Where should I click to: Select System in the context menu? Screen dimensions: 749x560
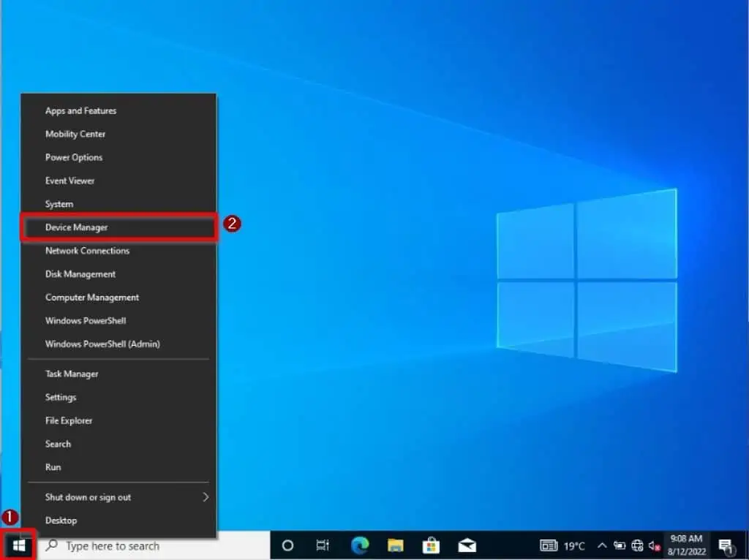click(118, 204)
